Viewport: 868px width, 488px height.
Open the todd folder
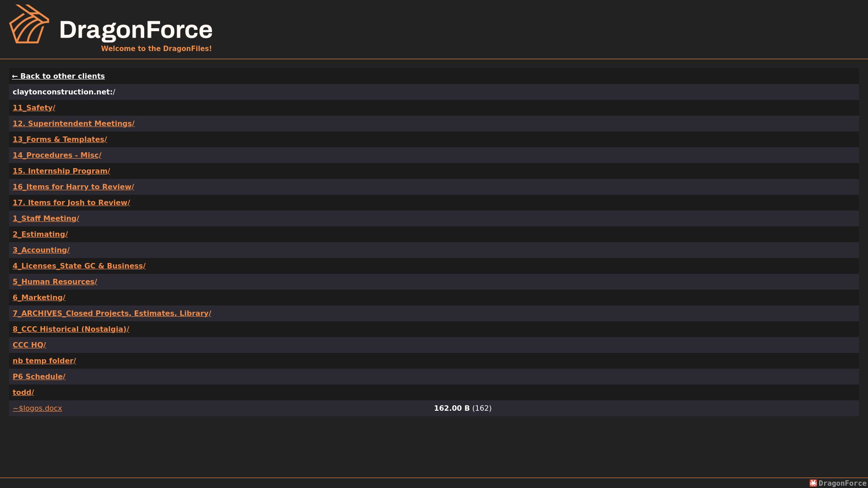(23, 392)
